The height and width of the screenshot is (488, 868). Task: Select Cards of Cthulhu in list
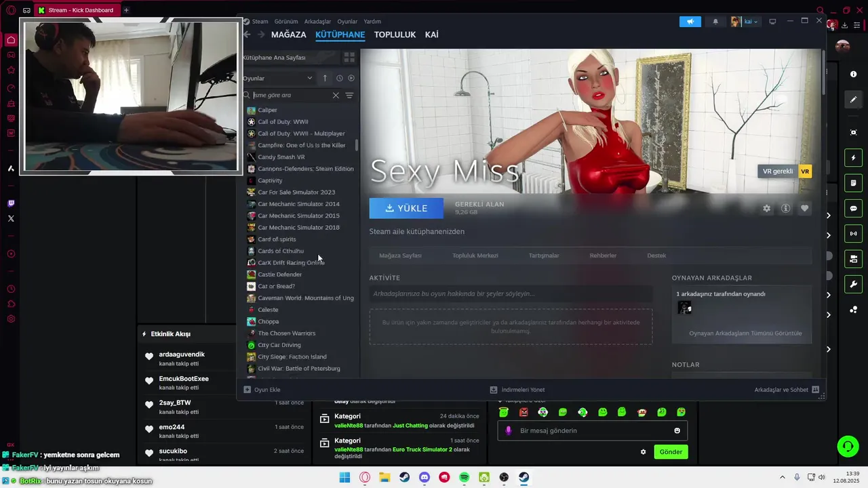pos(280,251)
